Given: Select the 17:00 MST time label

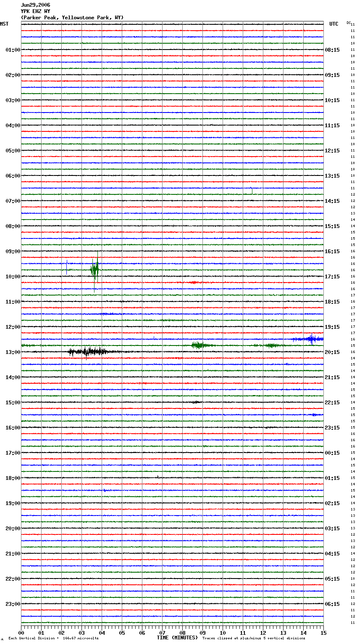Looking at the screenshot, I should [13, 453].
